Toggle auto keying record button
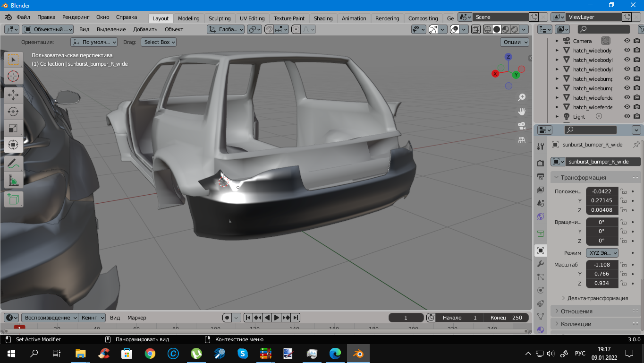The image size is (644, 363). (x=227, y=318)
